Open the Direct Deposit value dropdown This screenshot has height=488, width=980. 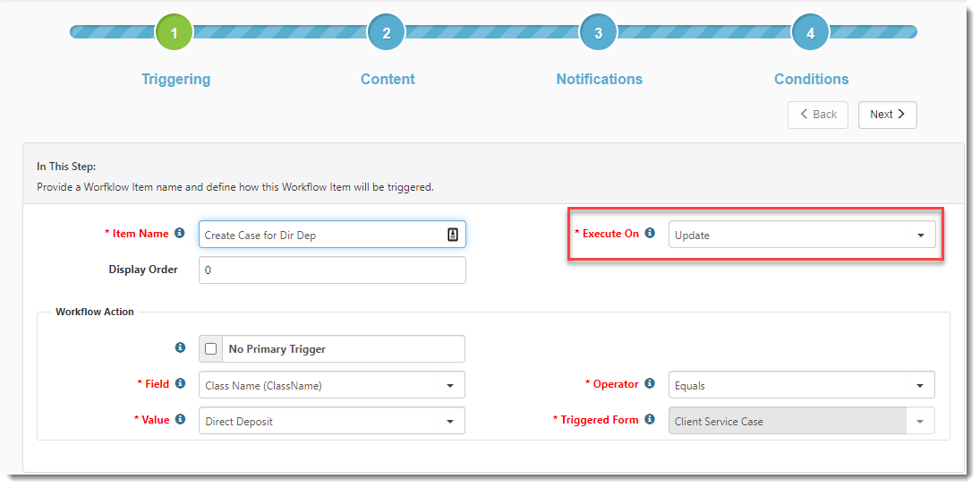click(x=331, y=421)
